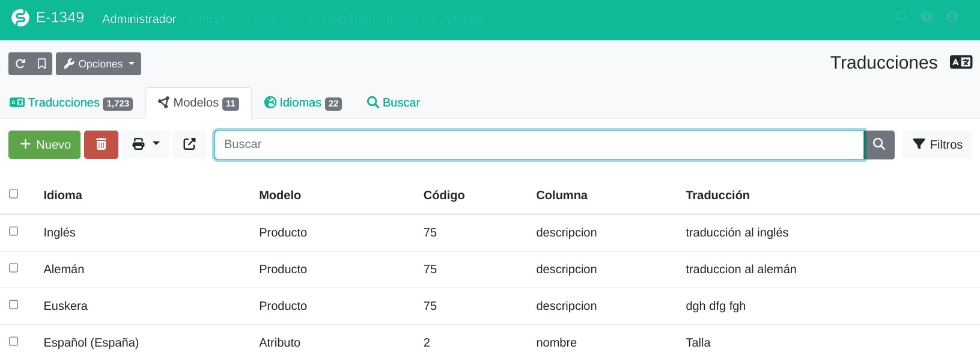Open the print dropdown menu
980x355 pixels.
(146, 144)
